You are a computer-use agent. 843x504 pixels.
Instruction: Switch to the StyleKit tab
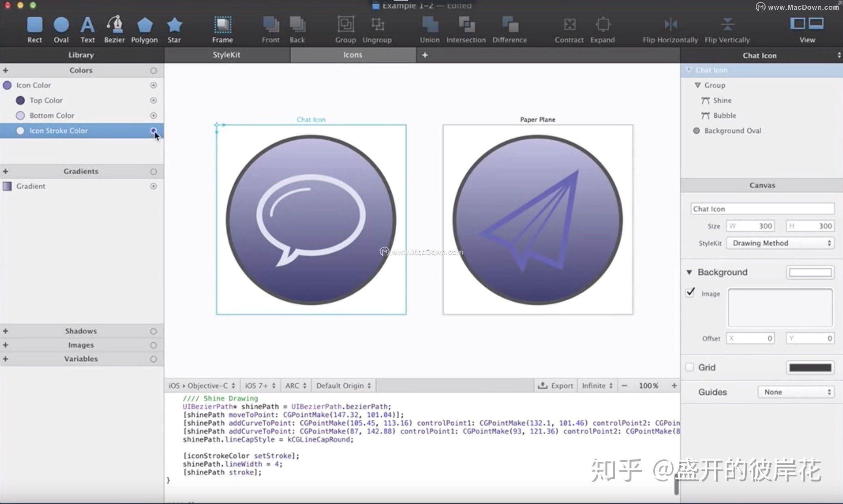click(x=227, y=55)
